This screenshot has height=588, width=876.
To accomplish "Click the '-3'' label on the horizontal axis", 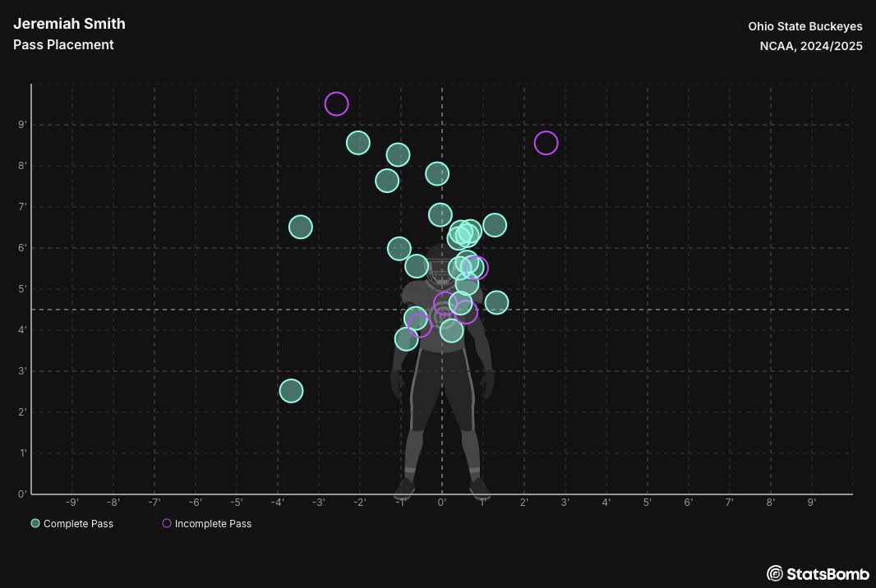I will tap(319, 502).
